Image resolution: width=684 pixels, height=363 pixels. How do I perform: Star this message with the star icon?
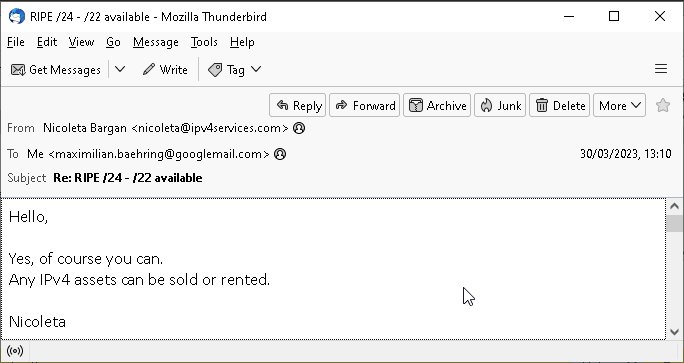tap(663, 105)
